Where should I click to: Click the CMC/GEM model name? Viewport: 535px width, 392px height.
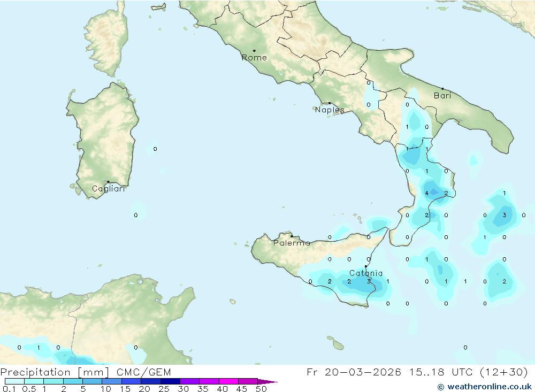coord(143,372)
